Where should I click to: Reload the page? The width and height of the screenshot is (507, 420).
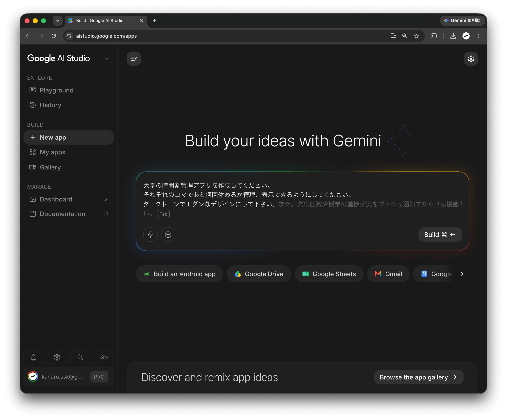(x=54, y=36)
